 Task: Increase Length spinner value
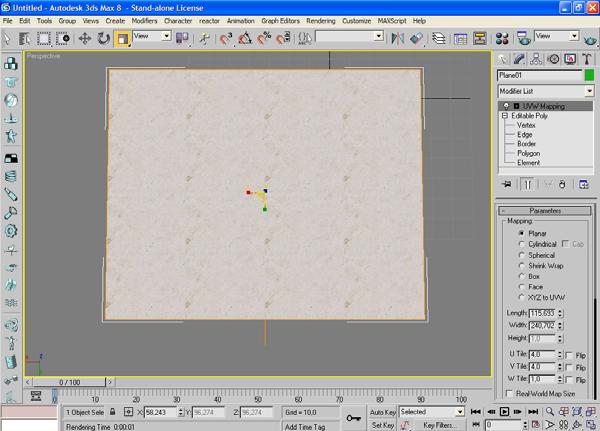tap(560, 311)
